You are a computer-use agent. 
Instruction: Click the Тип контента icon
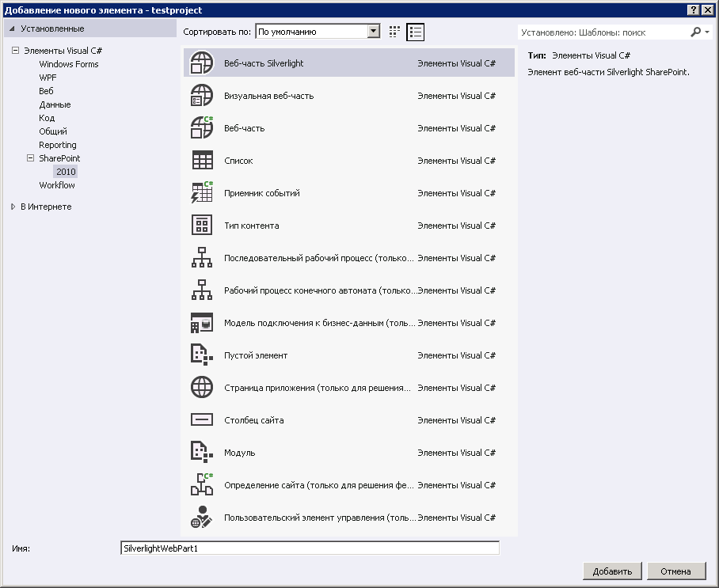(x=203, y=226)
